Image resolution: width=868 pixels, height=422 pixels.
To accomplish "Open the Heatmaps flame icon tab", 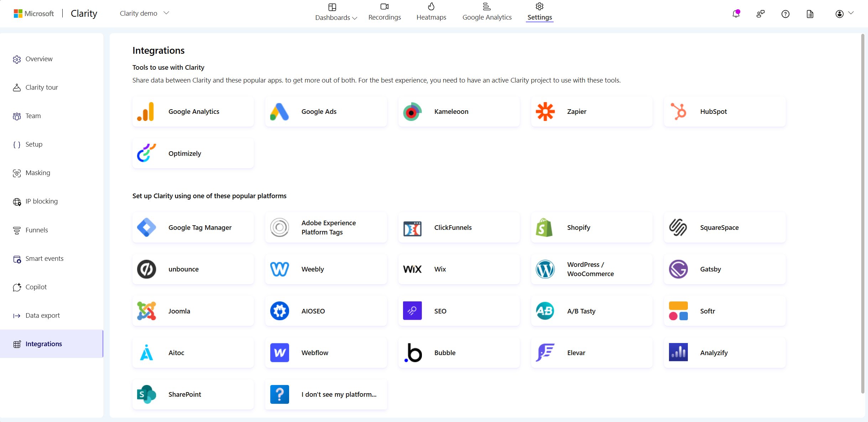I will 431,7.
